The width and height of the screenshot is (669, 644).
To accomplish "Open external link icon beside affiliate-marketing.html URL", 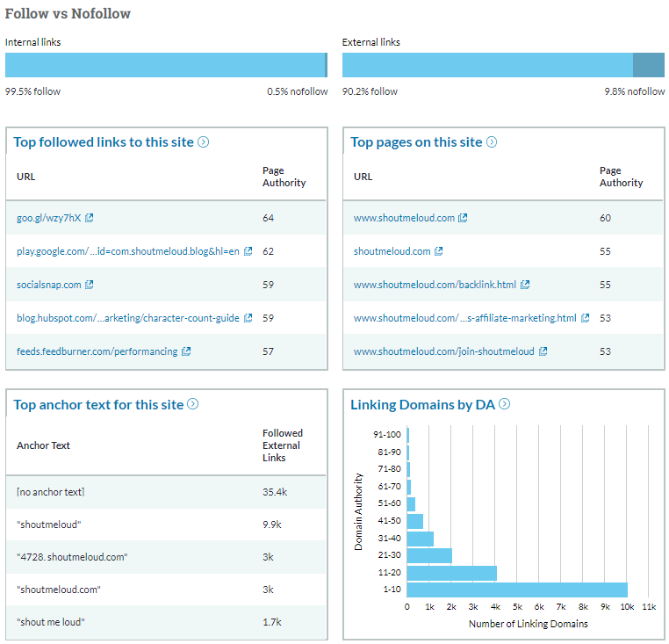I will (x=586, y=318).
